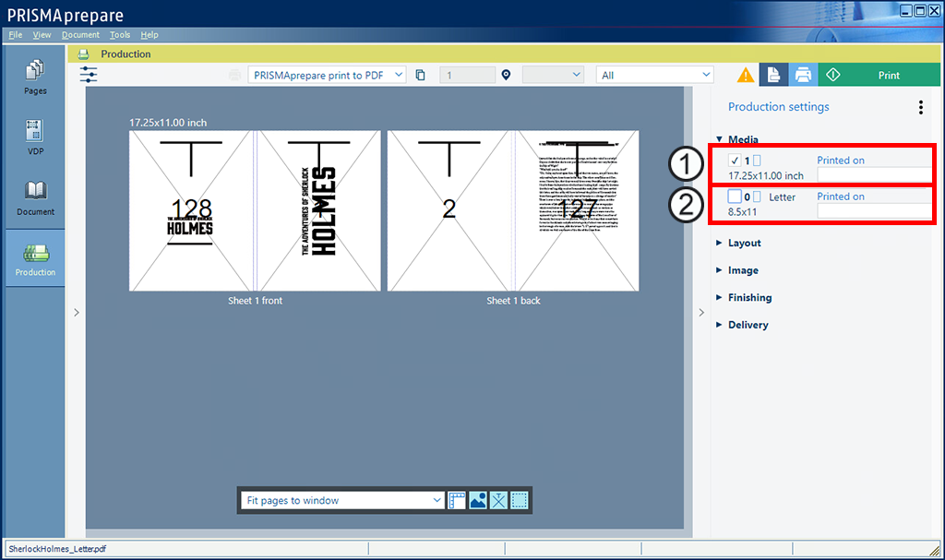Screen dimensions: 945x560
Task: Click the grayed printer icon in toolbar
Action: pos(234,75)
